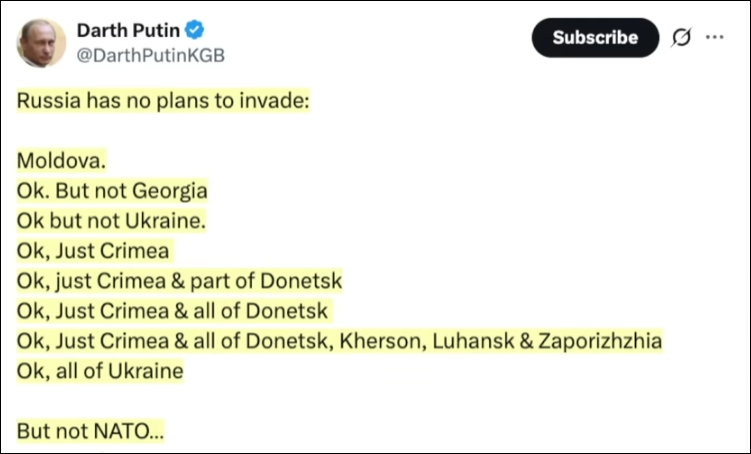The width and height of the screenshot is (751, 454).
Task: Click the line ending "Crimea & all of Donetsk"
Action: tap(172, 311)
